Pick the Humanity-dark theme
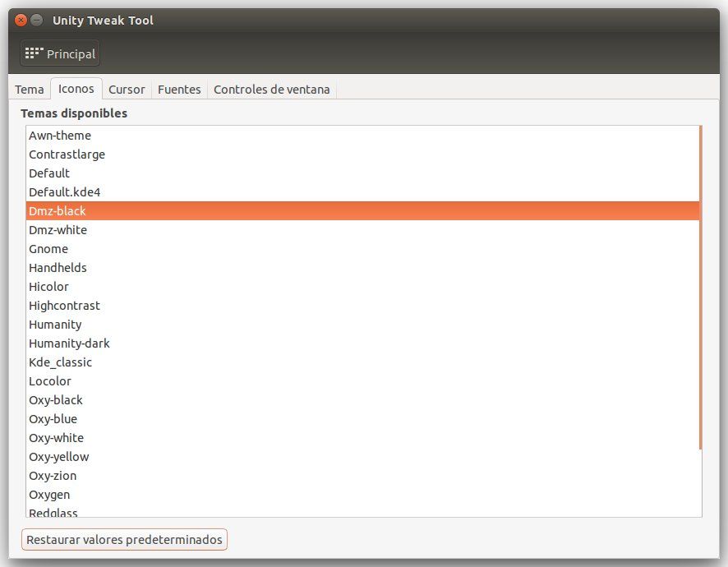Screen dimensions: 728x567 (x=362, y=343)
